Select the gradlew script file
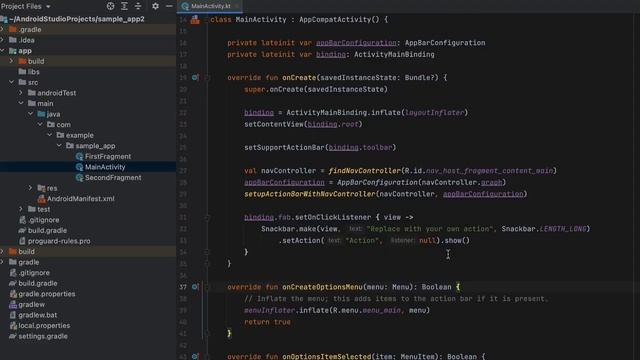The width and height of the screenshot is (640, 360). click(x=31, y=304)
